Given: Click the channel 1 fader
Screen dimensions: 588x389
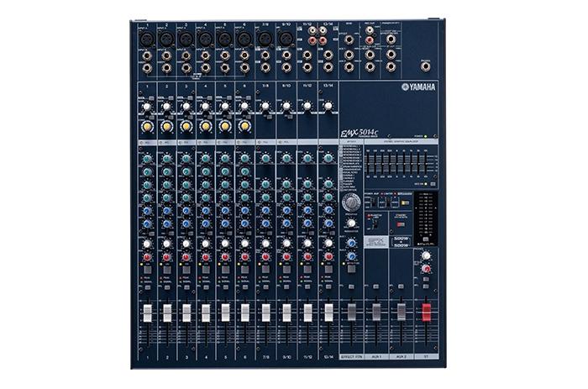Looking at the screenshot, I should pyautogui.click(x=147, y=313).
